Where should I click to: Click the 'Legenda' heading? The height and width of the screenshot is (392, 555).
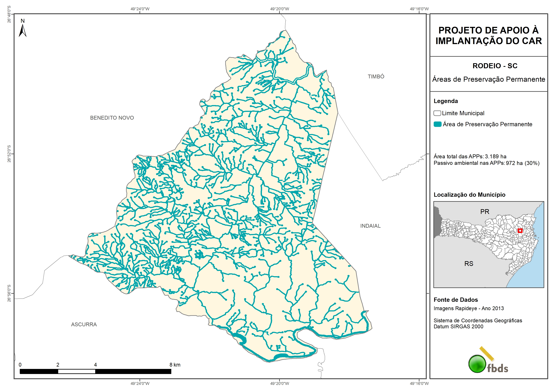(x=446, y=101)
